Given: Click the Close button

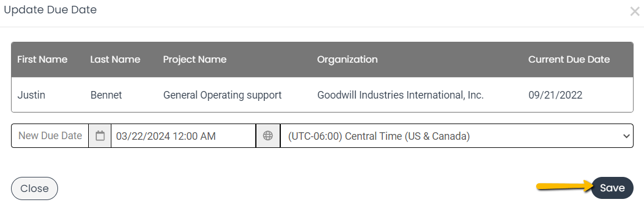Looking at the screenshot, I should (34, 188).
